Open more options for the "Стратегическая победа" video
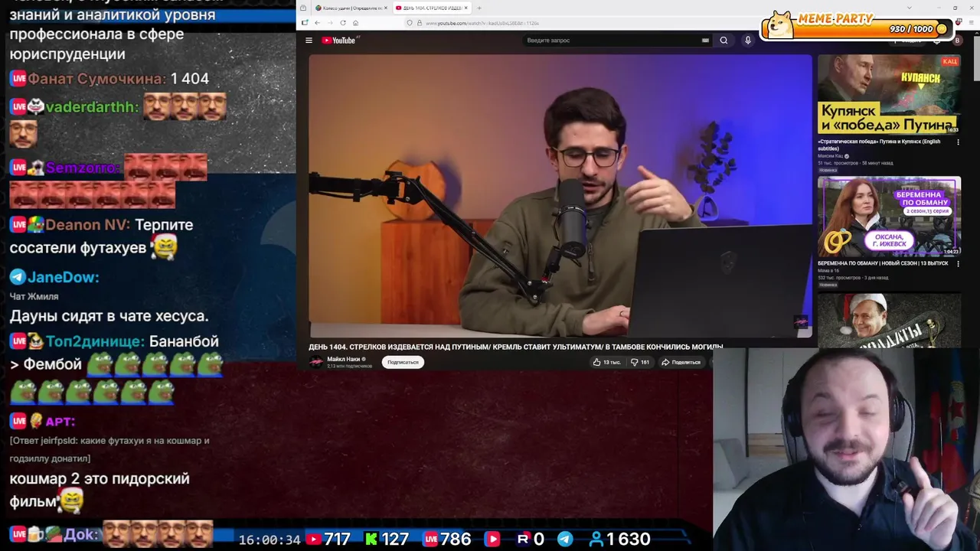Screen dimensions: 980x551 [x=957, y=142]
